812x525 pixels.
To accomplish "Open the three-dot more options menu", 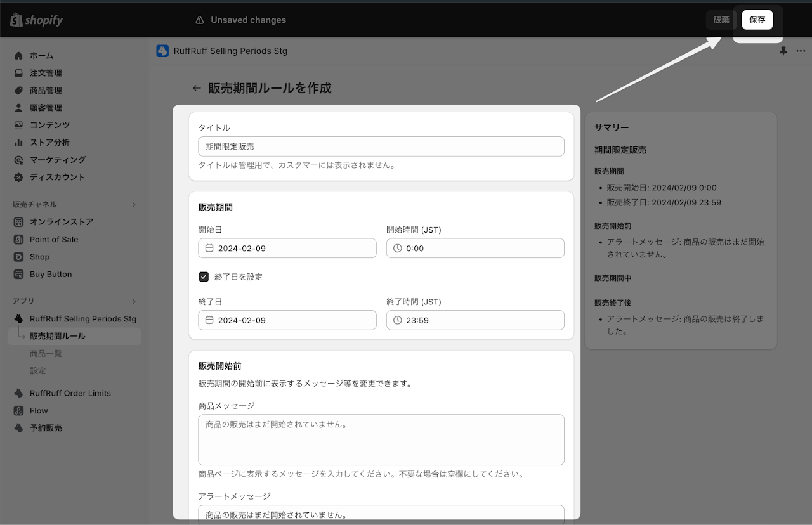I will tap(801, 51).
